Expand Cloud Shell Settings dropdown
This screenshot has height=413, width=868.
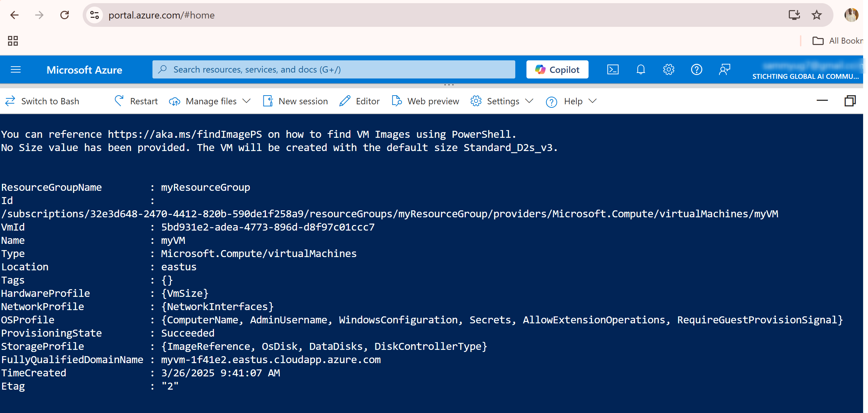(502, 101)
